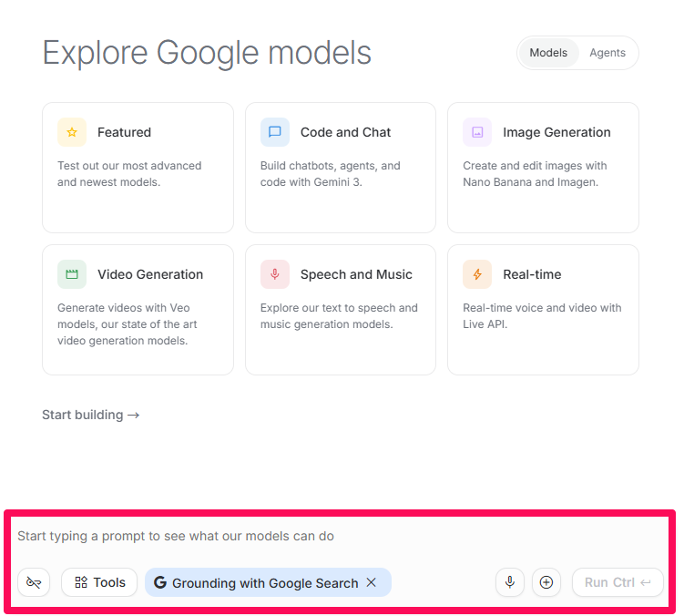Screen dimensions: 684x616
Task: Switch to the Agents tab
Action: [x=607, y=53]
